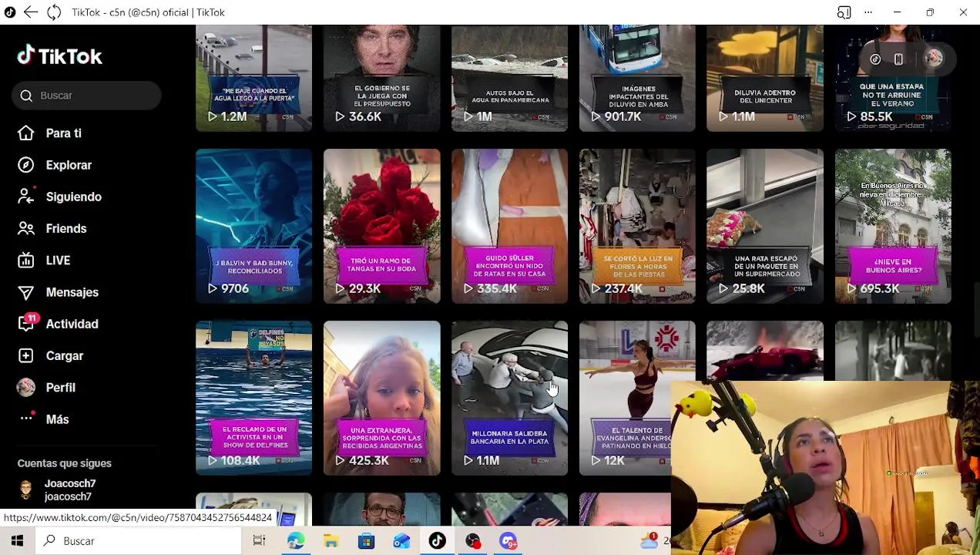
Task: Click the 695.3K view count
Action: (x=880, y=288)
